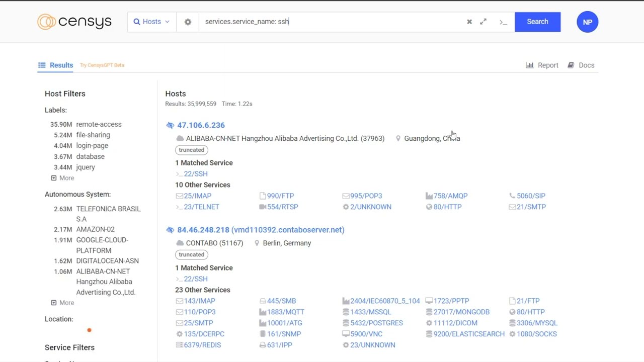Open the Docs link
This screenshot has width=644, height=362.
pos(581,65)
